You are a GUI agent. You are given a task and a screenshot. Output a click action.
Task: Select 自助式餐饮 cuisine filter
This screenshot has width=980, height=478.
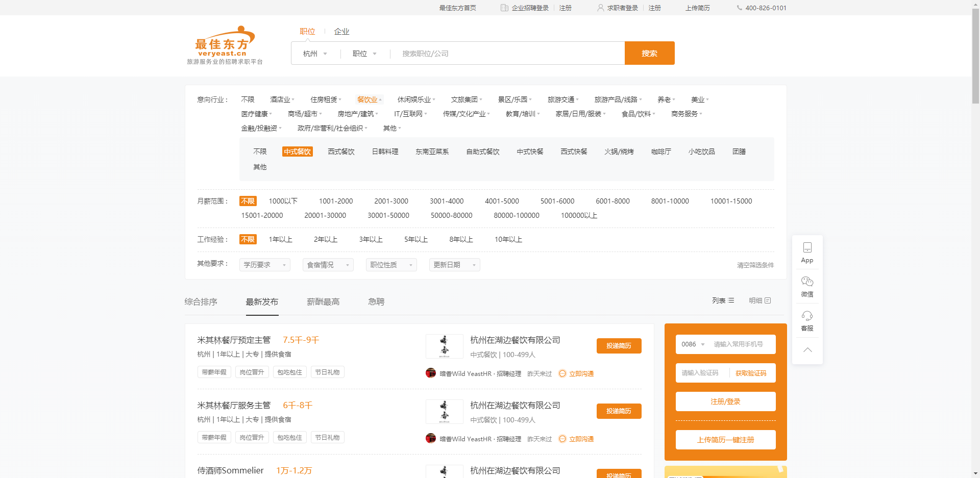pyautogui.click(x=483, y=152)
